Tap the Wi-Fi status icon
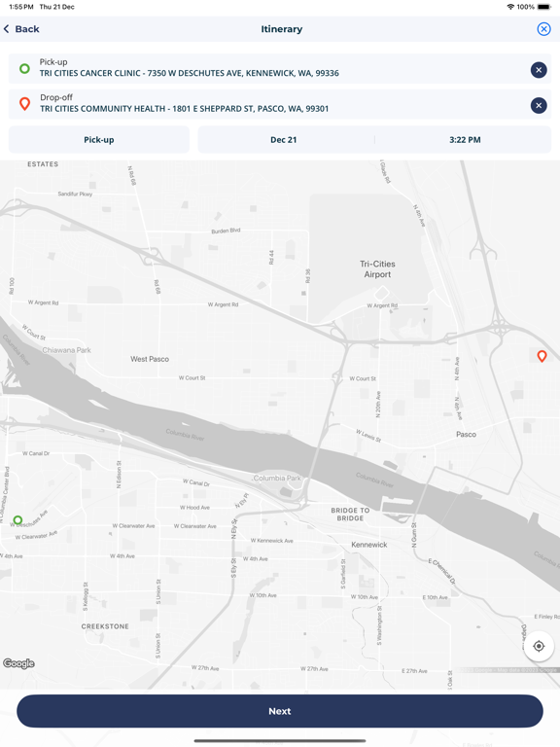This screenshot has width=560, height=747. pos(510,7)
